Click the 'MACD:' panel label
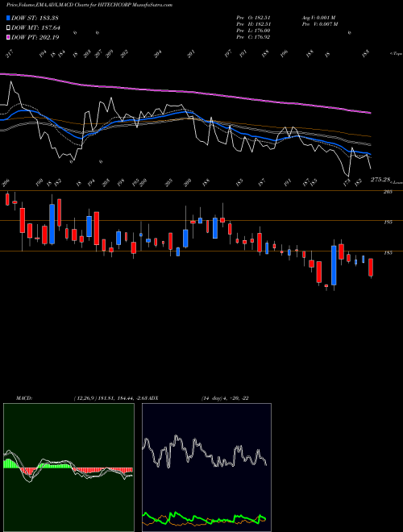Screen dimensions: 403x532 (x=24, y=398)
